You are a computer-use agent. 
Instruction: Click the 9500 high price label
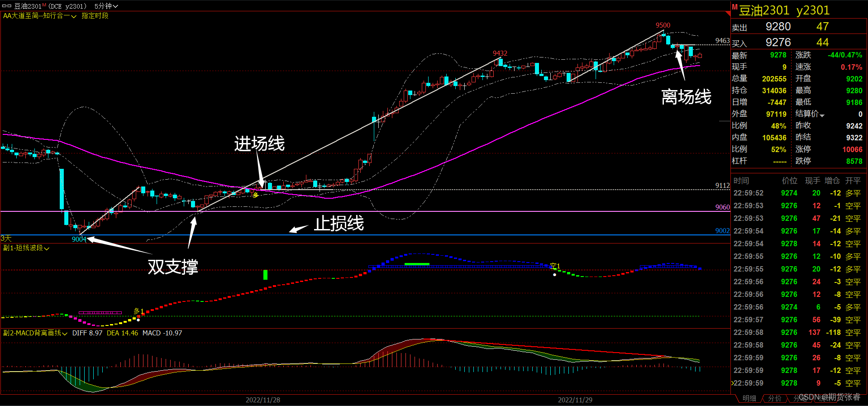pos(663,25)
